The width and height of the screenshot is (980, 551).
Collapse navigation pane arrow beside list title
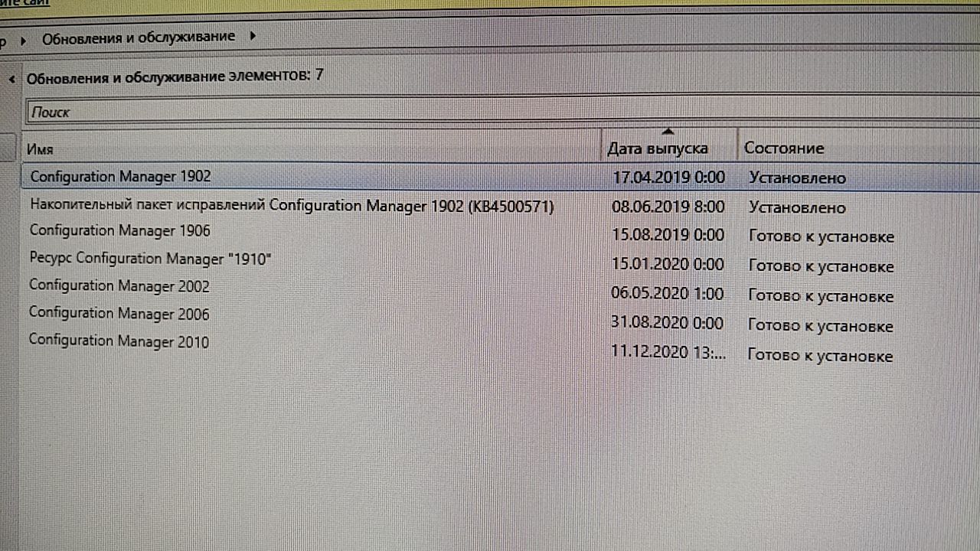(x=11, y=79)
